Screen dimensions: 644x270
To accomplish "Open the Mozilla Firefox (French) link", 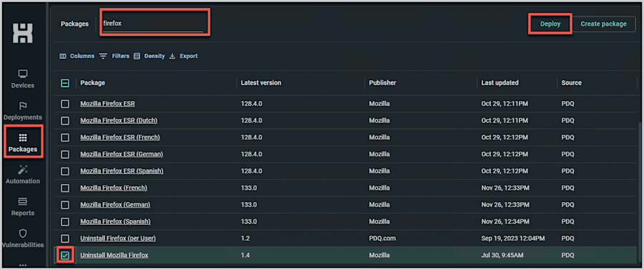I will [114, 188].
